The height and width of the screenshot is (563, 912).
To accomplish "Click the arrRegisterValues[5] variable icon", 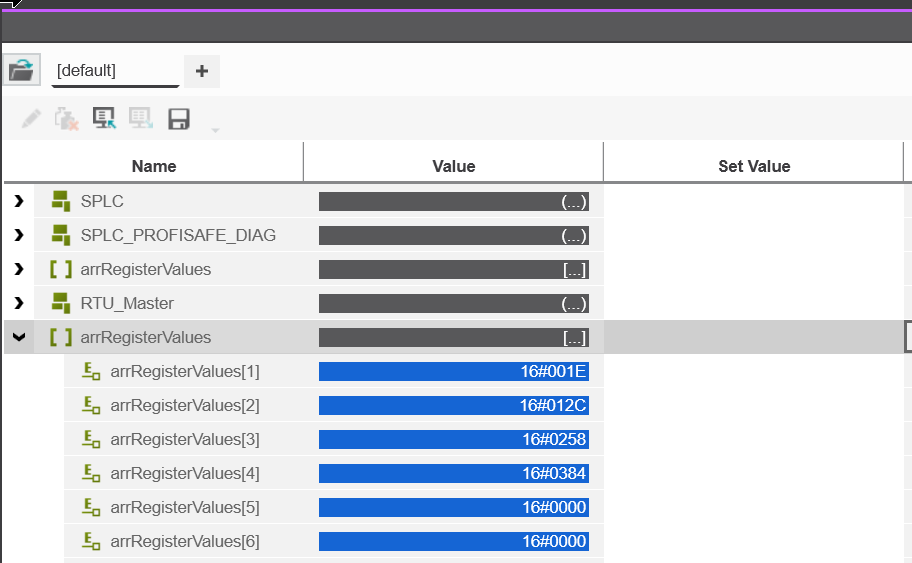I will pos(91,507).
